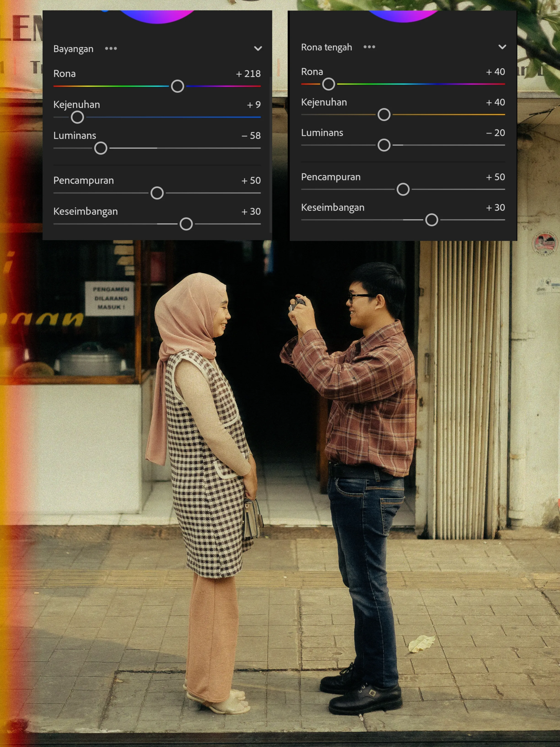
Task: Open the Rona tengah panel options menu
Action: coord(369,47)
